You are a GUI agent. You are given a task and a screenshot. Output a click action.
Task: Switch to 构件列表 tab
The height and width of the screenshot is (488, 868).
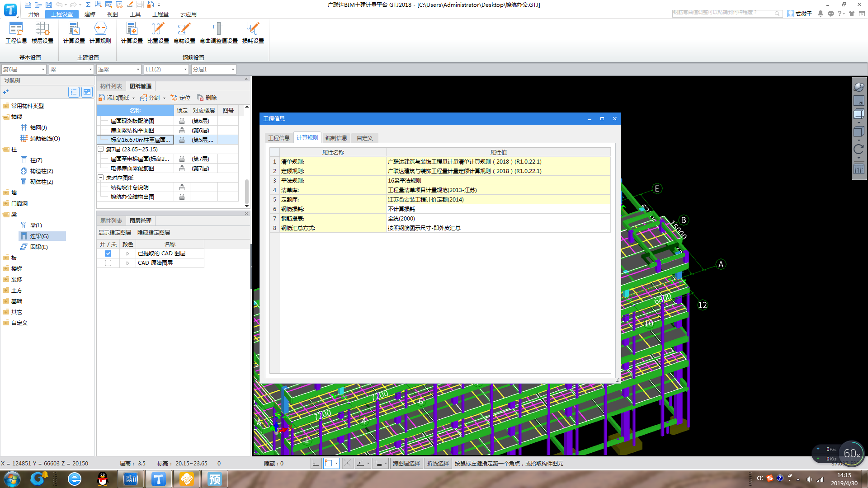point(111,86)
